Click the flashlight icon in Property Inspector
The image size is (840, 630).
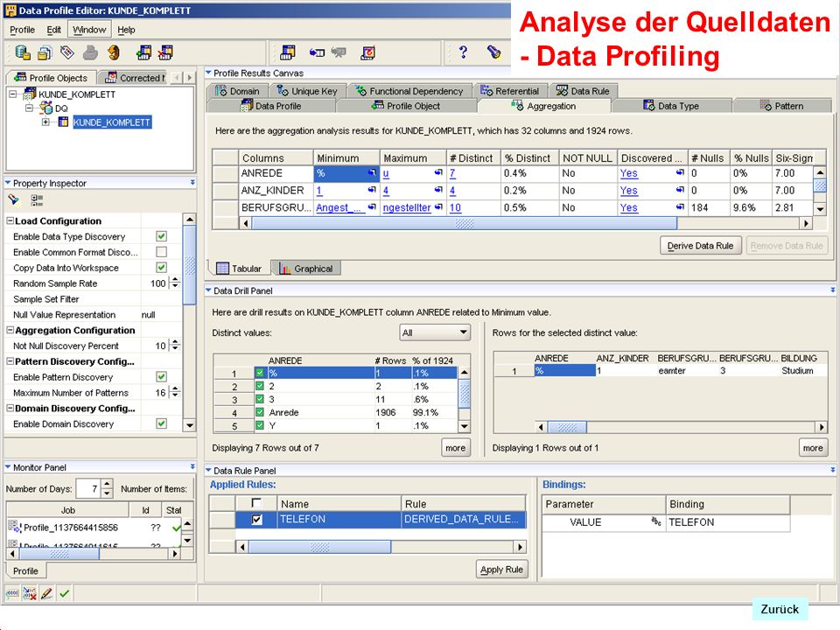(x=13, y=200)
